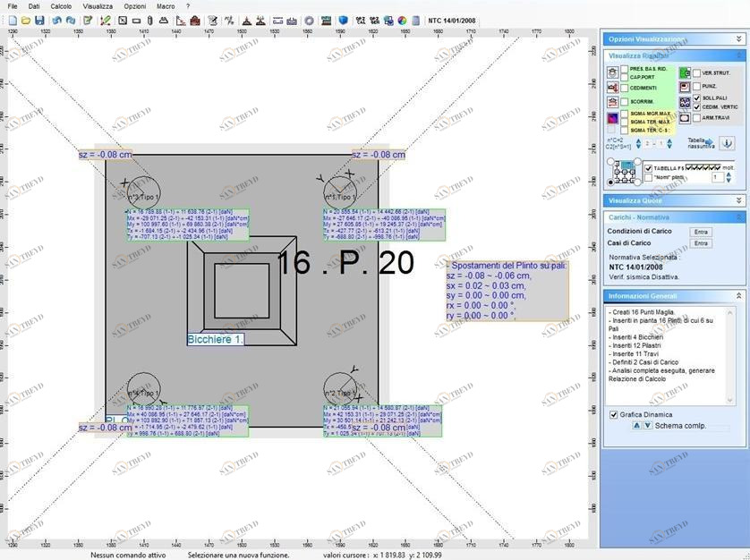
Task: Disable the Grafica Dinamica checkbox
Action: [x=613, y=415]
